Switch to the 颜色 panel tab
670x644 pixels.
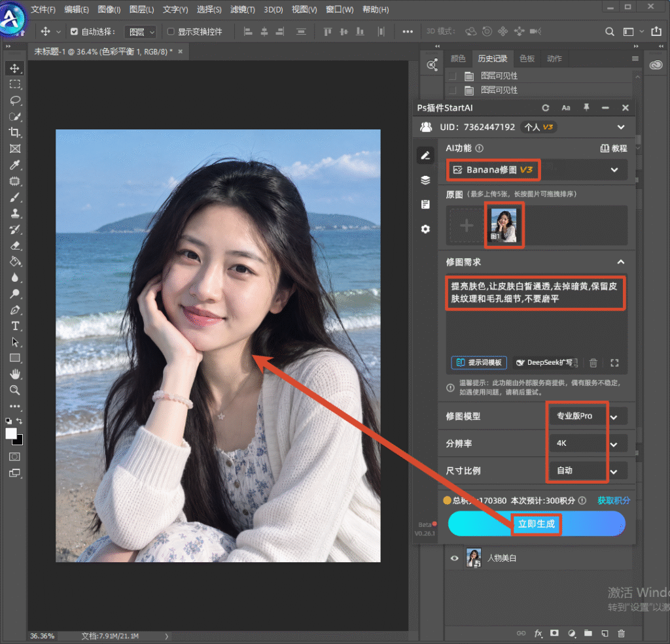point(458,58)
